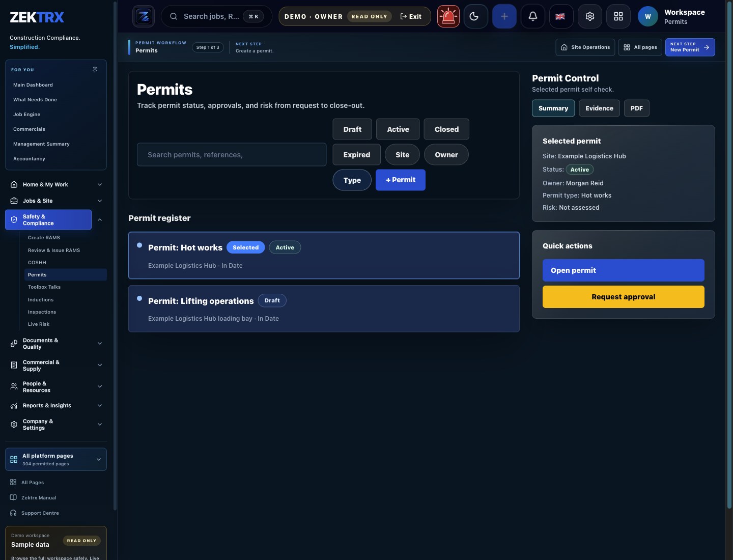The width and height of the screenshot is (733, 560).
Task: Click the workspace avatar W
Action: tap(648, 16)
